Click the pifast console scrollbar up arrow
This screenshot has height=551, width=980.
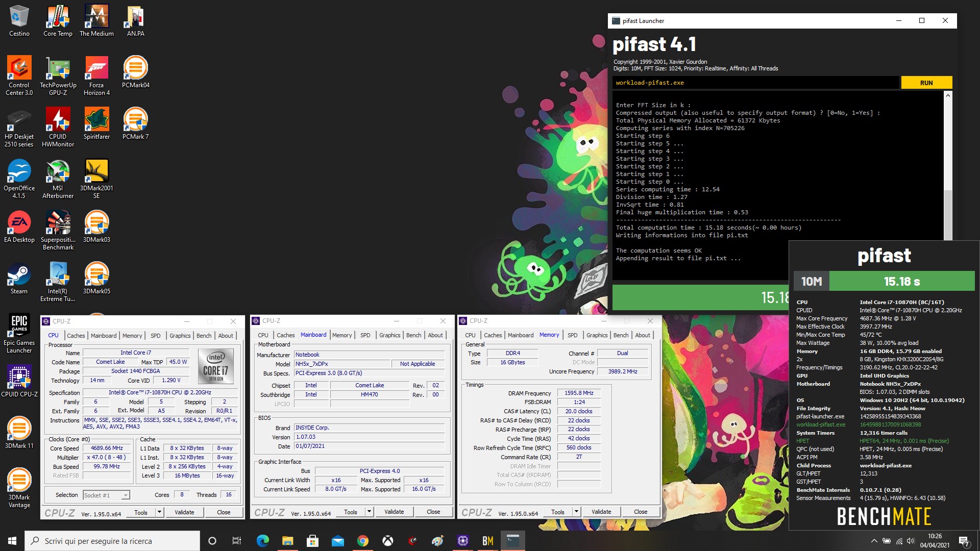pos(948,95)
